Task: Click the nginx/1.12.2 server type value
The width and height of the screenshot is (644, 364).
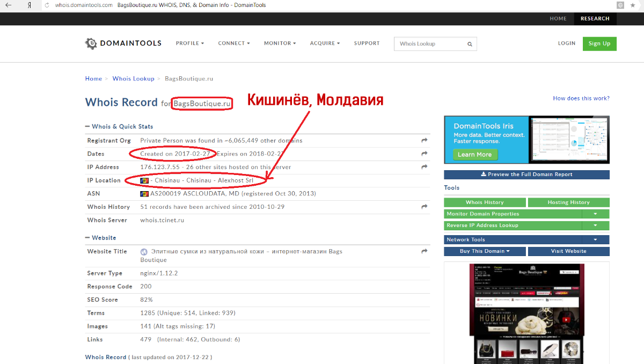Action: pyautogui.click(x=159, y=273)
